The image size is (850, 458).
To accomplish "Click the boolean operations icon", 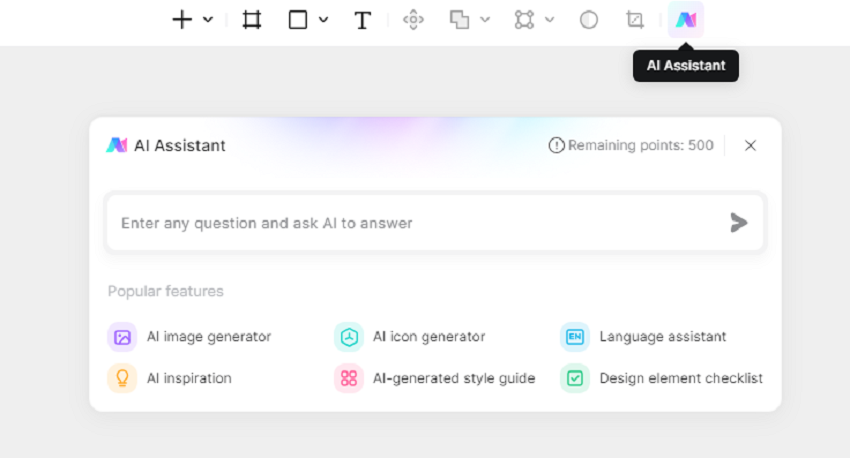I will pos(459,20).
